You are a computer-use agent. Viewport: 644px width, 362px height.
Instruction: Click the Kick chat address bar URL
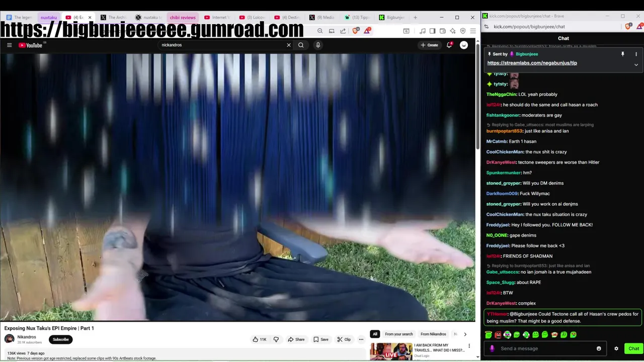pyautogui.click(x=529, y=27)
